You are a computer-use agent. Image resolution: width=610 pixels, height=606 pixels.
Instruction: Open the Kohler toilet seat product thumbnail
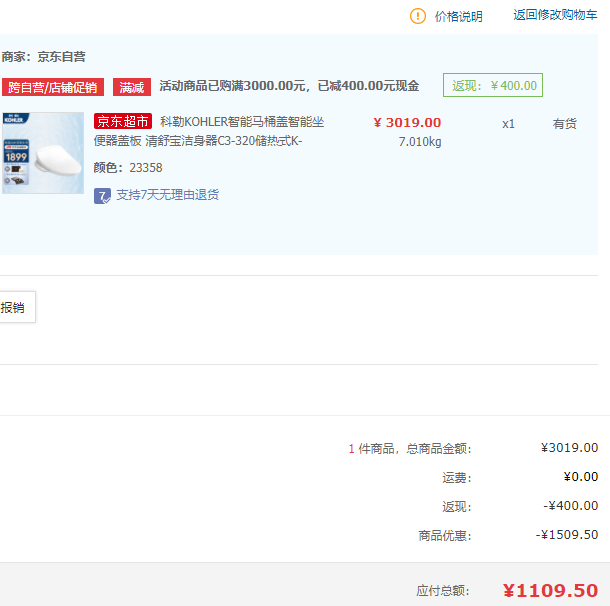[x=43, y=153]
